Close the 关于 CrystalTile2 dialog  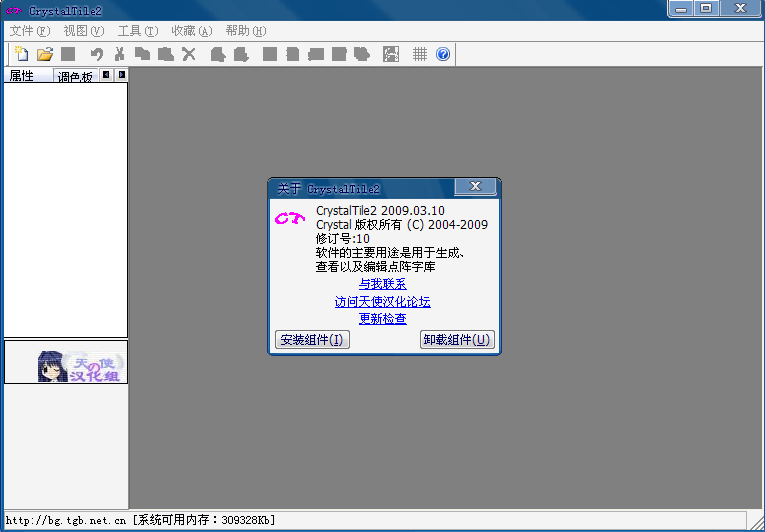coord(475,186)
